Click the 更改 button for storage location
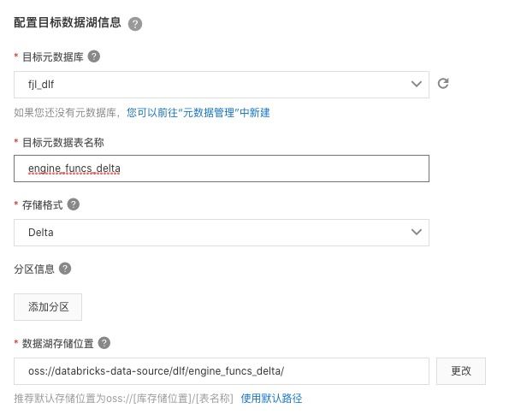Screen dimensions: 515x420 pos(461,371)
